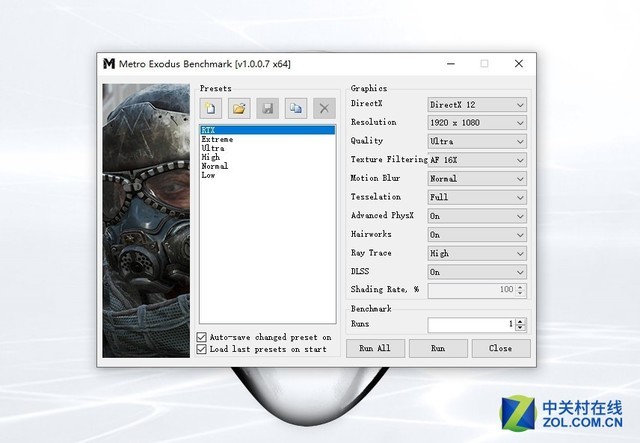Click the Open preset folder icon
640x443 pixels.
(x=239, y=108)
